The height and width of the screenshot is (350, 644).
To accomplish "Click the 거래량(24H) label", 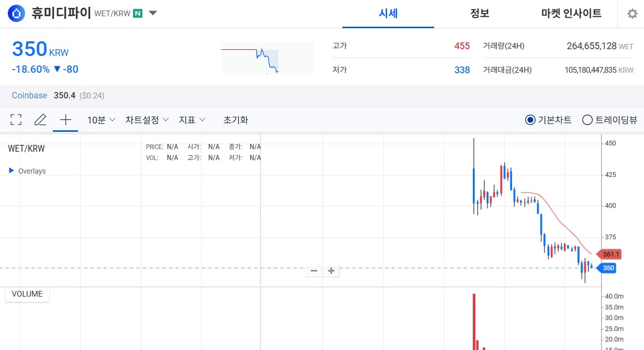I will coord(504,46).
